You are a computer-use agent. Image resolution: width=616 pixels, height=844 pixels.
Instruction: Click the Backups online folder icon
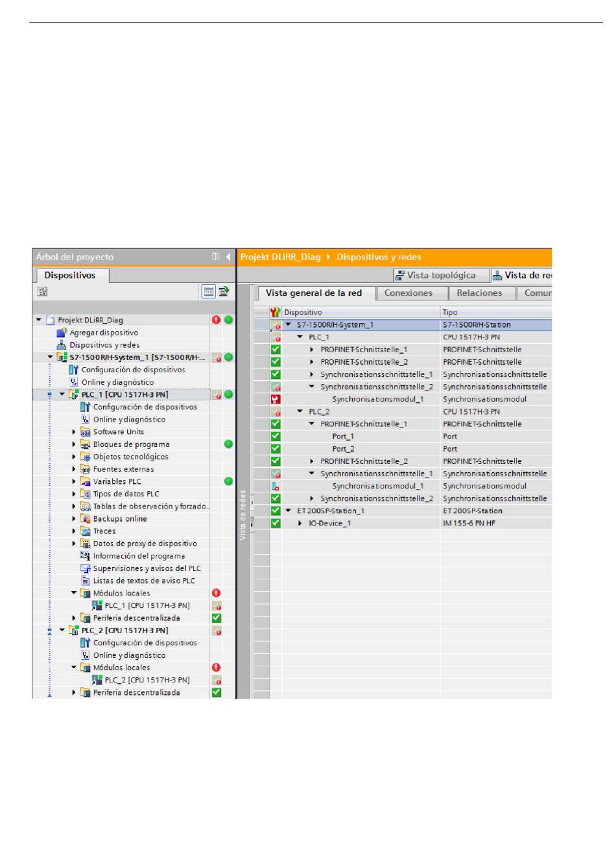pos(86,519)
